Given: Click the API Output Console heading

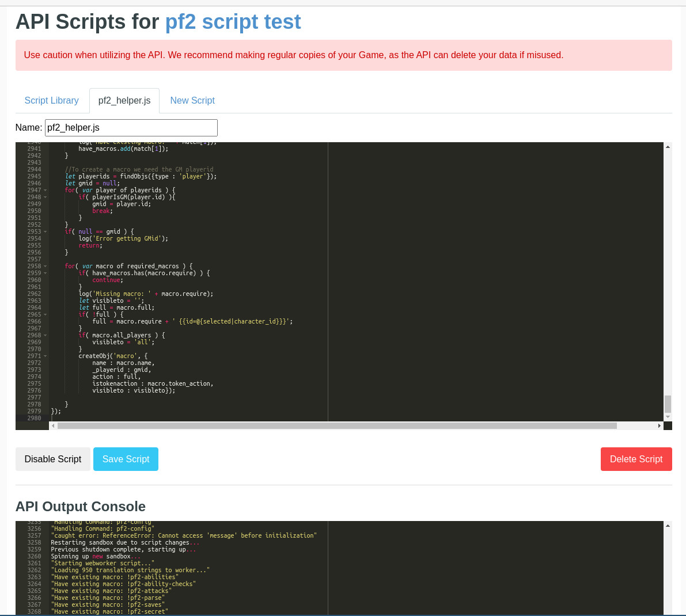Looking at the screenshot, I should click(81, 506).
